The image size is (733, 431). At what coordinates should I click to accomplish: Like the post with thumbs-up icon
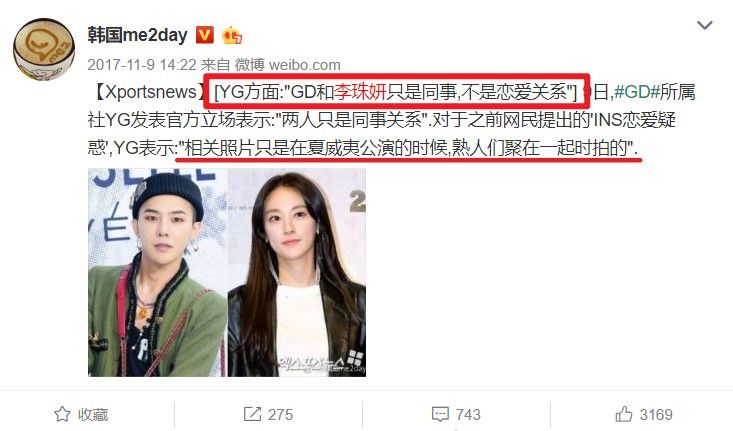(624, 414)
